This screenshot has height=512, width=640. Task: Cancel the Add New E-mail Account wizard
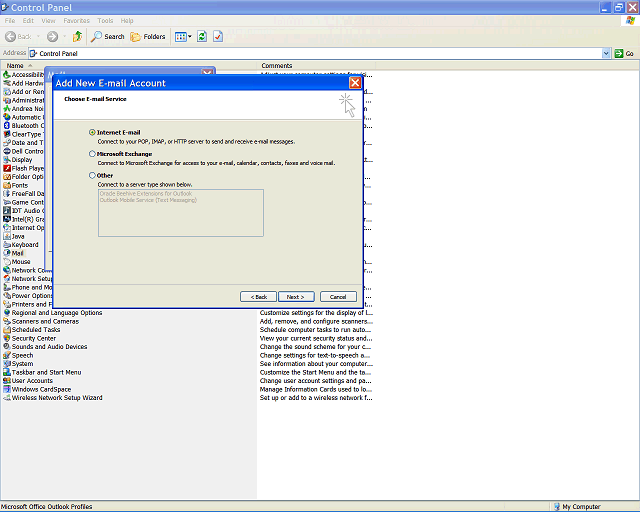pyautogui.click(x=338, y=297)
